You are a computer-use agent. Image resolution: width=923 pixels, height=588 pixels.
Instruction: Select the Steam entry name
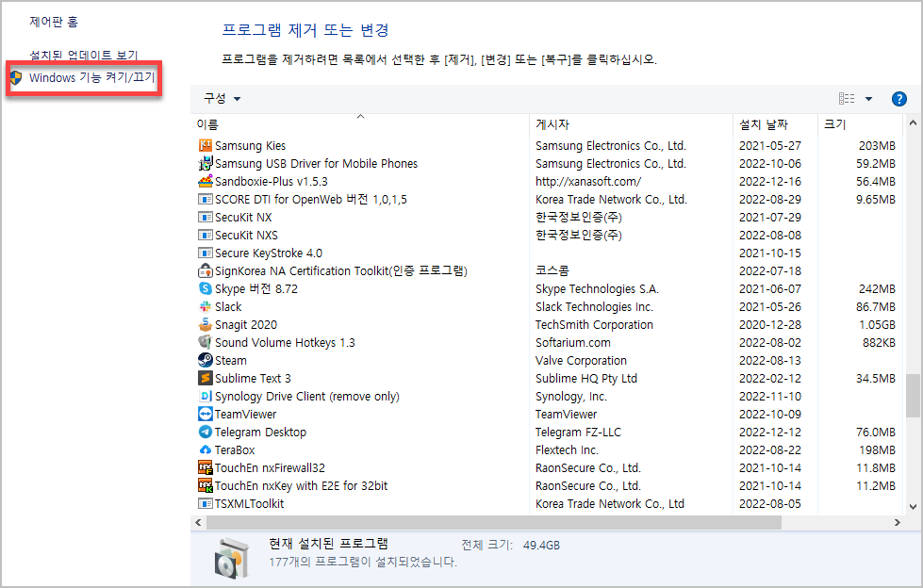(x=231, y=360)
